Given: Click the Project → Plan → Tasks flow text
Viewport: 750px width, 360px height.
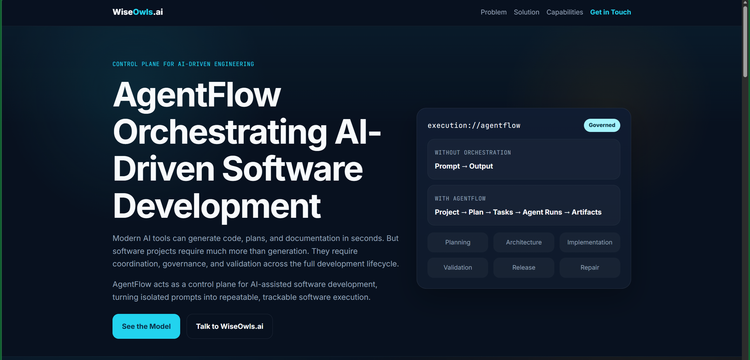Looking at the screenshot, I should tap(518, 212).
